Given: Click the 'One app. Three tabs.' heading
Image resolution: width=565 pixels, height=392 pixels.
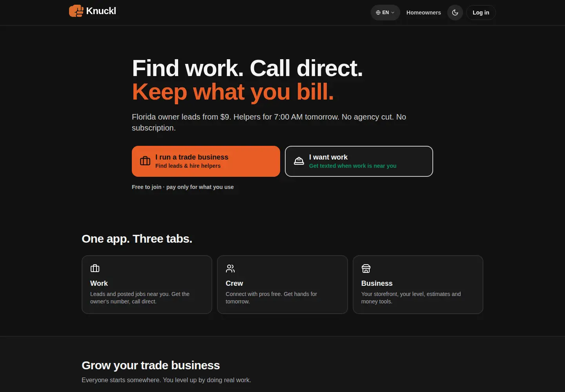Looking at the screenshot, I should [x=137, y=239].
